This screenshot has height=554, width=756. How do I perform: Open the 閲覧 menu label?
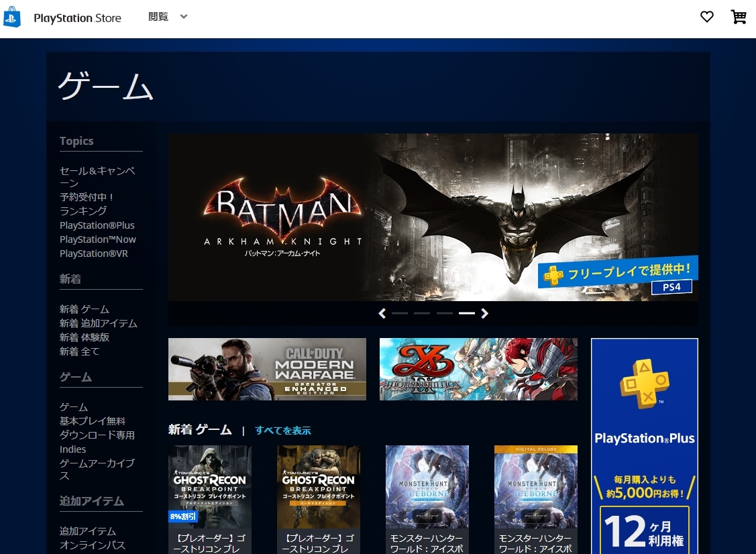pos(158,17)
